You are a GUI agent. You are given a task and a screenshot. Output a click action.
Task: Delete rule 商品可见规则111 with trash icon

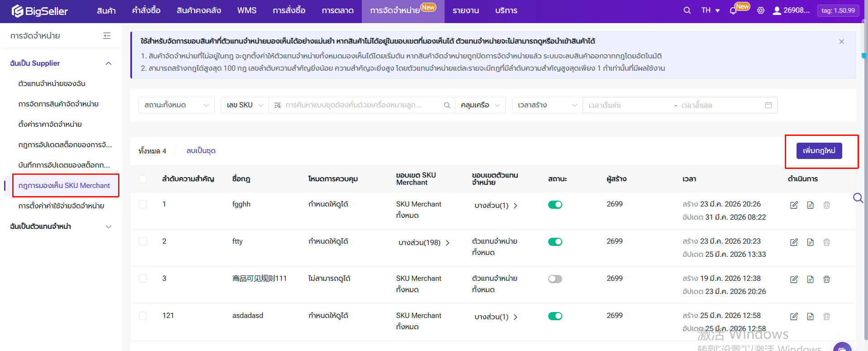826,279
